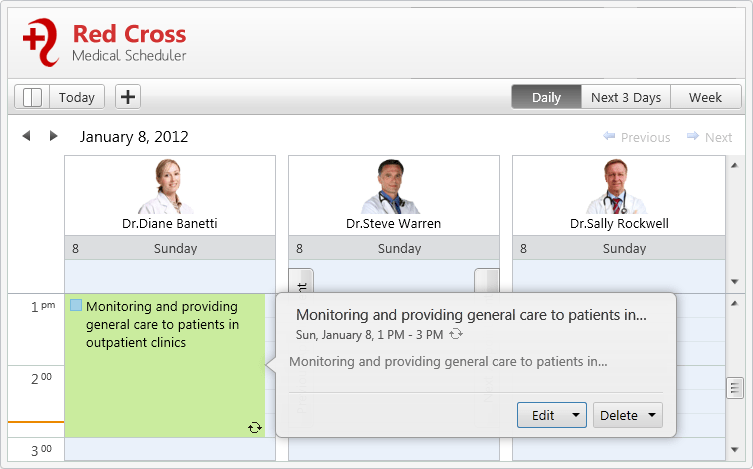Click the plus icon to add appointment
This screenshot has width=753, height=469.
pyautogui.click(x=128, y=97)
